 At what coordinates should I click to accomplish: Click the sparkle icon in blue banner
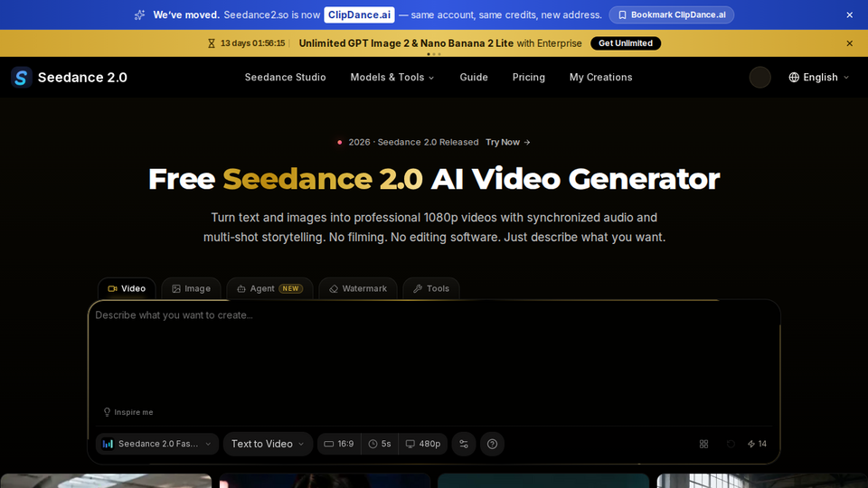coord(139,15)
